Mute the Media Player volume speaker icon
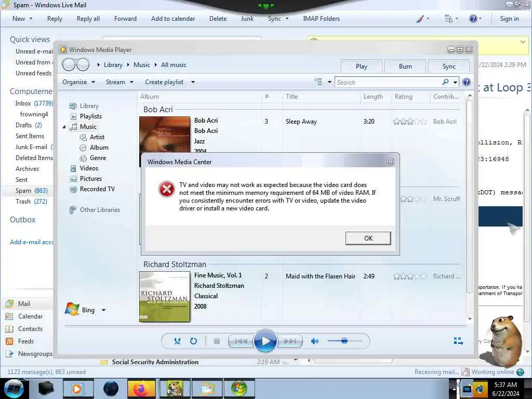 314,341
